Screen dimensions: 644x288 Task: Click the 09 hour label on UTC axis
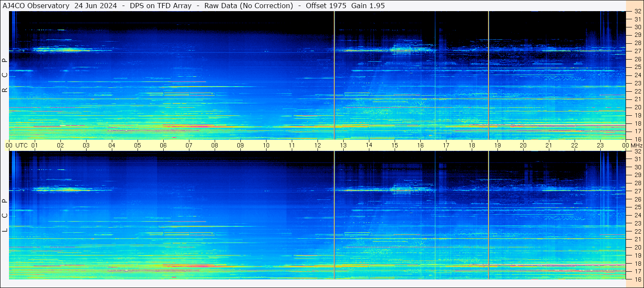(240, 145)
